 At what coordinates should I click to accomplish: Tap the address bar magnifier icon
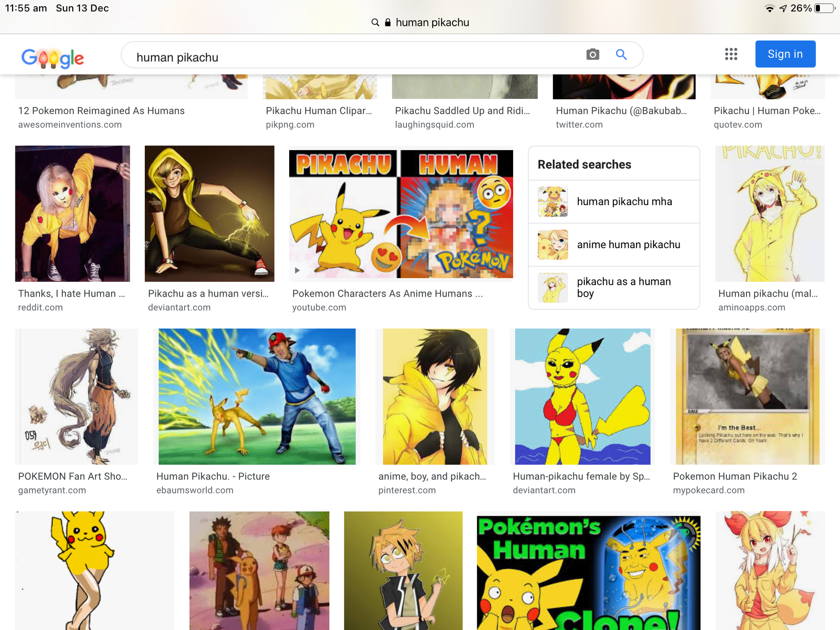click(x=375, y=22)
